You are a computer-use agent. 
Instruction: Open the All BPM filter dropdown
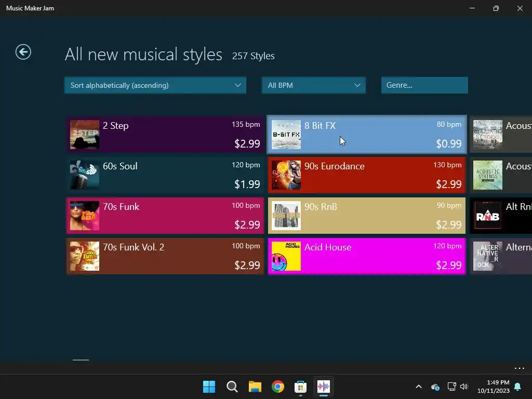(x=313, y=85)
